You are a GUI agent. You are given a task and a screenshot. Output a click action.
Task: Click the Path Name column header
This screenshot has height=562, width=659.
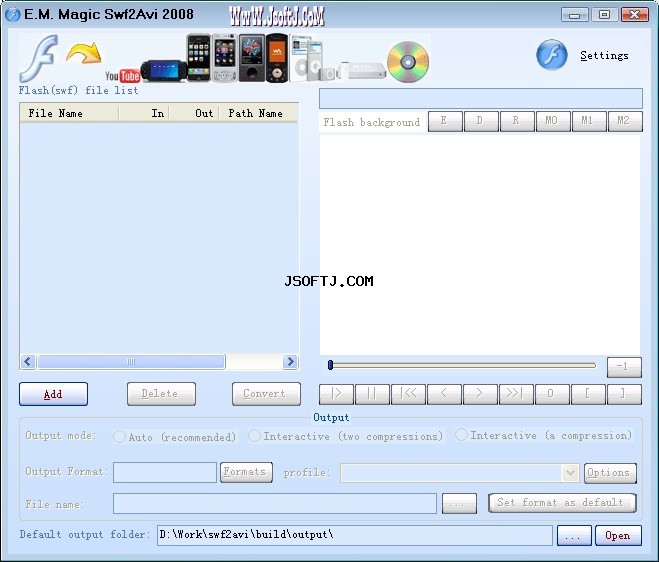(258, 113)
